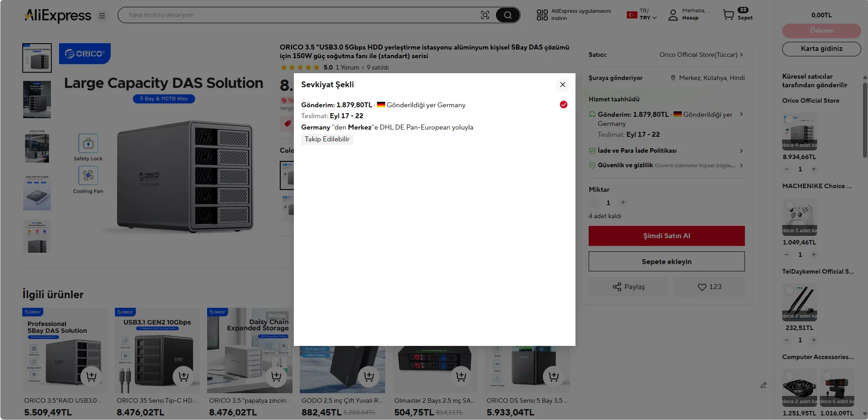Click the magnifier search button

(x=507, y=15)
